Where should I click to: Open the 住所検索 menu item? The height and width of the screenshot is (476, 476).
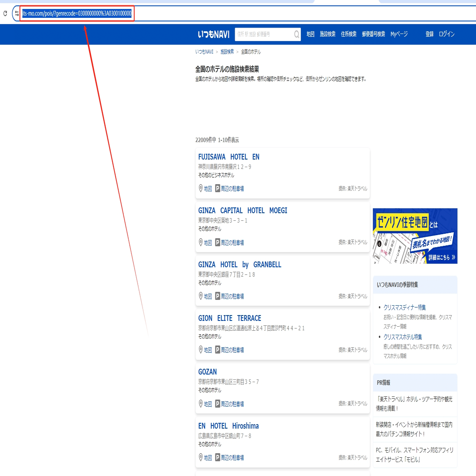pos(349,34)
